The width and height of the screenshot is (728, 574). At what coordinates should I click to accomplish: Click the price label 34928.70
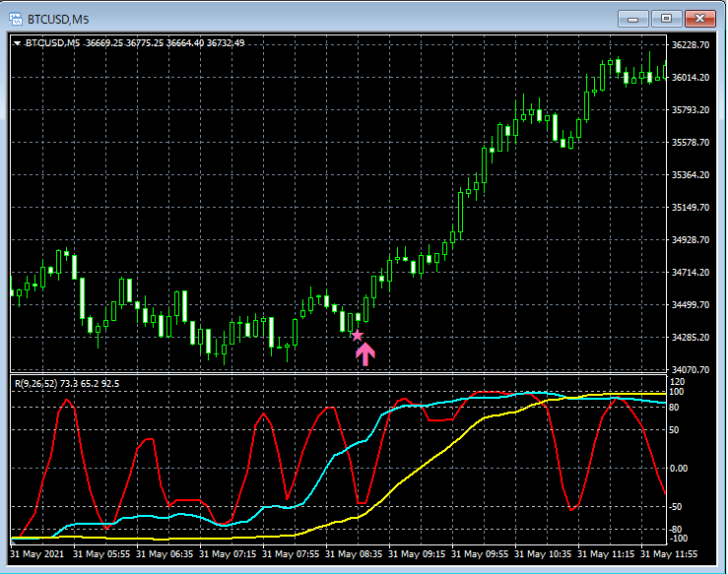pyautogui.click(x=691, y=240)
